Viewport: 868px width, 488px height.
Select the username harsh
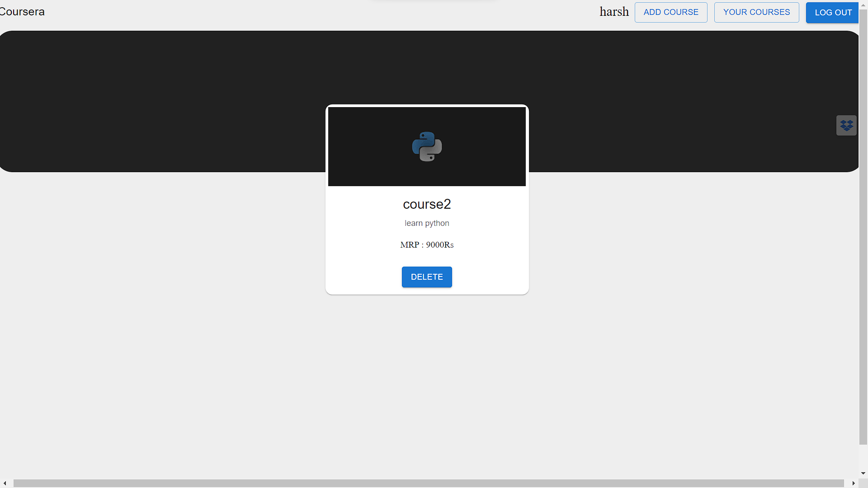tap(613, 12)
